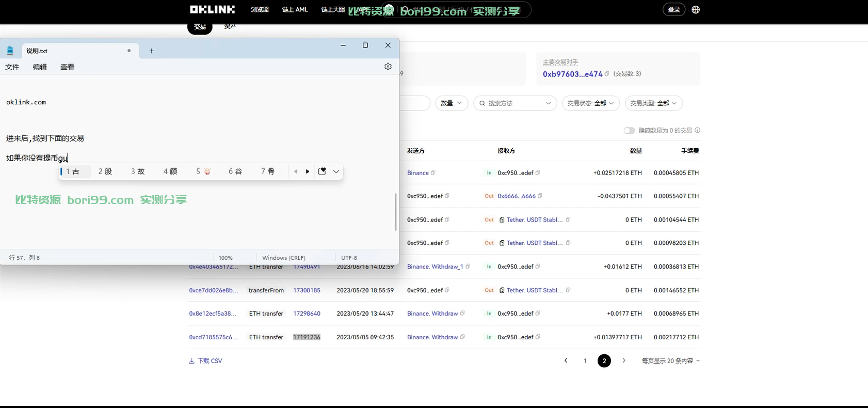Choose IME candidate 3 故

(x=138, y=171)
